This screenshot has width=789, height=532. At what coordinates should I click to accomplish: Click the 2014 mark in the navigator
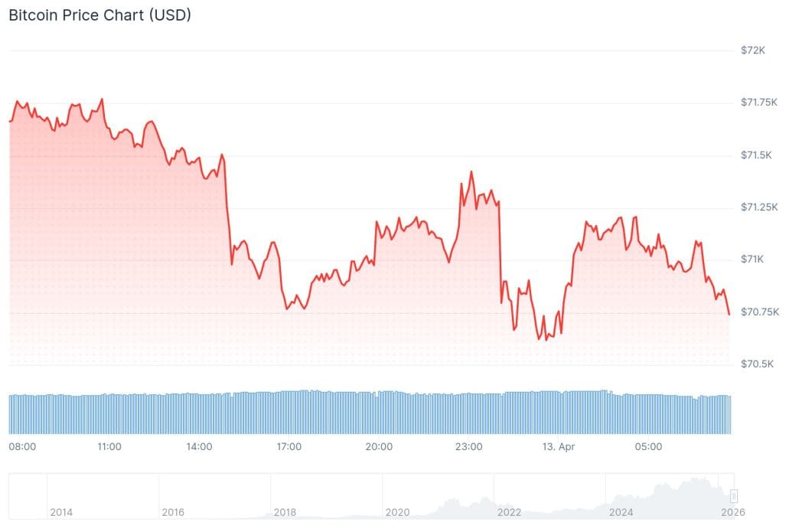pyautogui.click(x=60, y=511)
